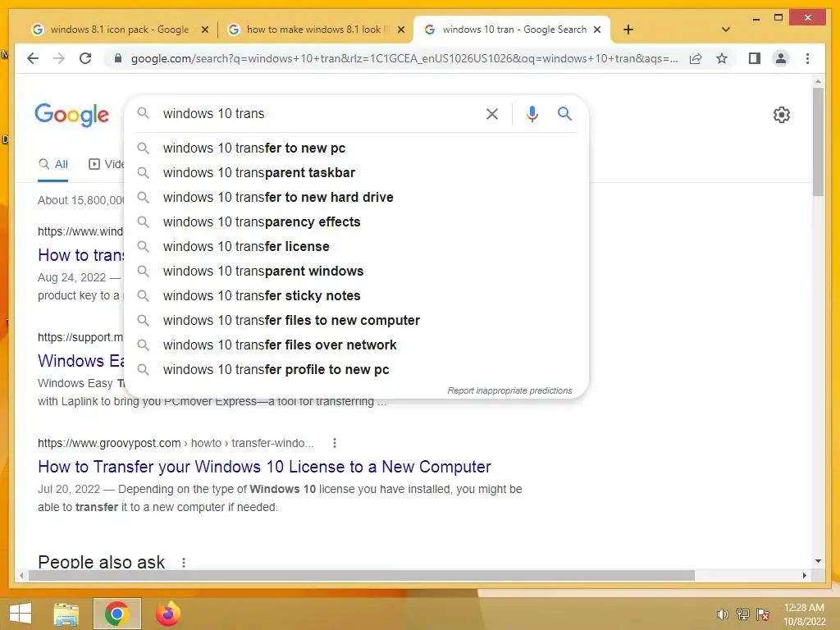Click 'Report inappropriate predictions' link

coord(509,390)
